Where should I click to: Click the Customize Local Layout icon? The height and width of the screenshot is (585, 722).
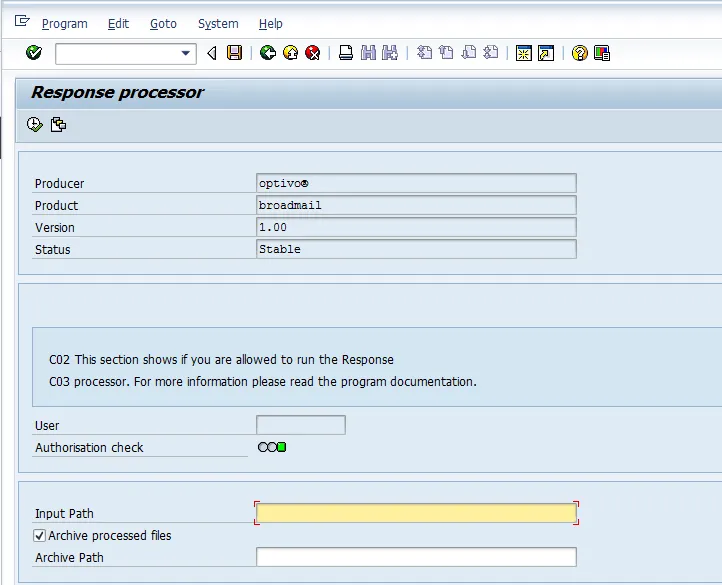click(602, 53)
